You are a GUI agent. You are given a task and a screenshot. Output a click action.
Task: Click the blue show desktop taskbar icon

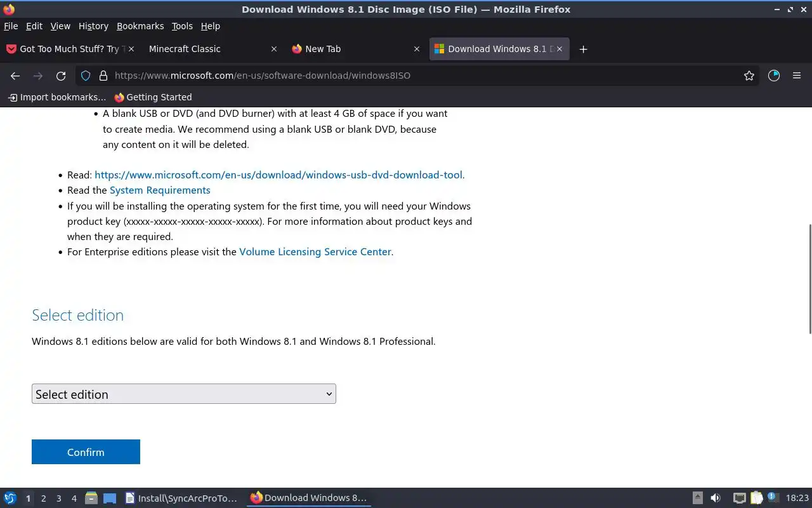click(x=110, y=498)
